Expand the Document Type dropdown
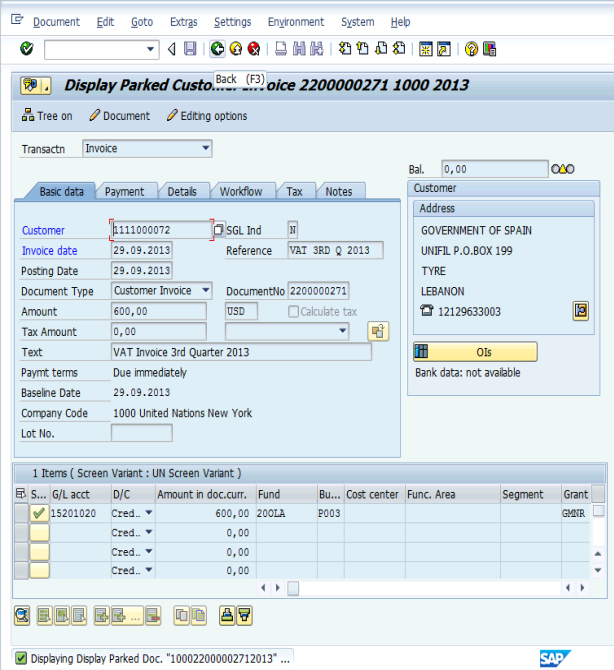Screen dimensions: 614x670 pyautogui.click(x=206, y=291)
